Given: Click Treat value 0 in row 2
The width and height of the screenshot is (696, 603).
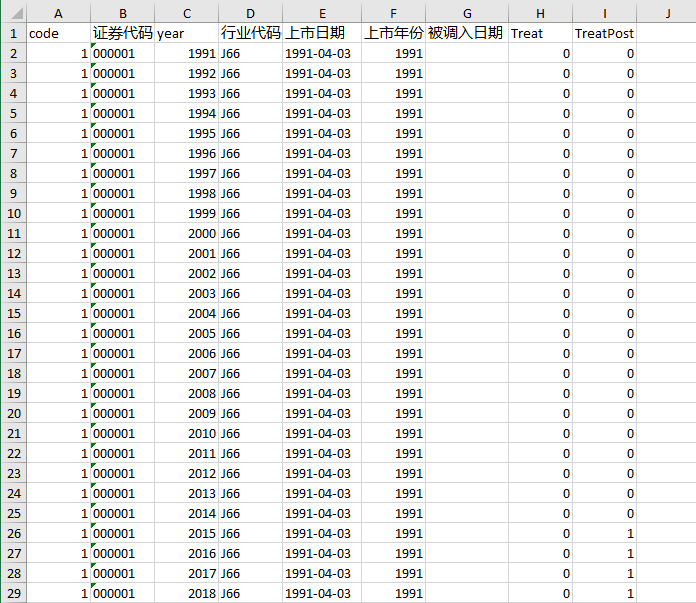Looking at the screenshot, I should click(x=540, y=53).
